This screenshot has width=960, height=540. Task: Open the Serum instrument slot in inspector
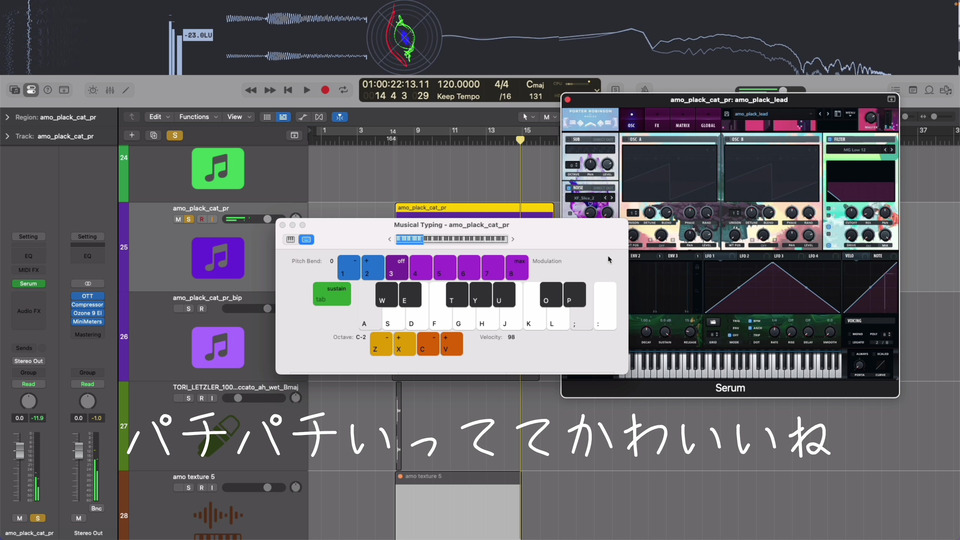click(28, 283)
